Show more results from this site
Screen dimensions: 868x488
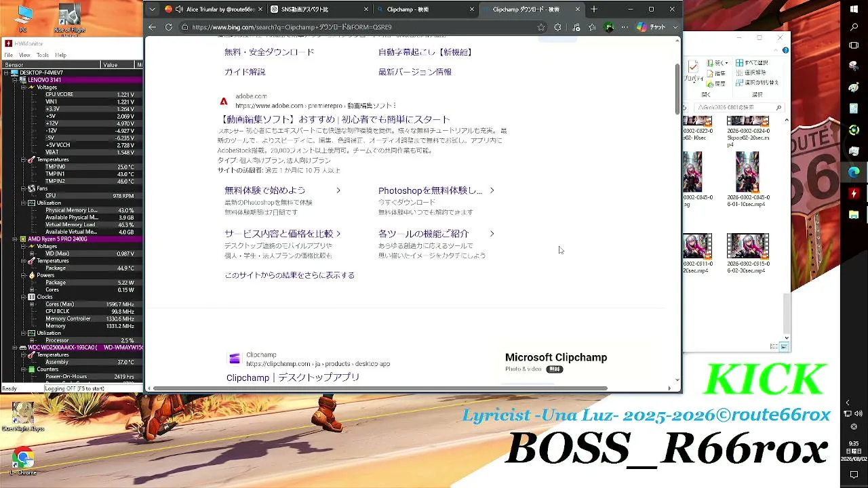coord(290,275)
